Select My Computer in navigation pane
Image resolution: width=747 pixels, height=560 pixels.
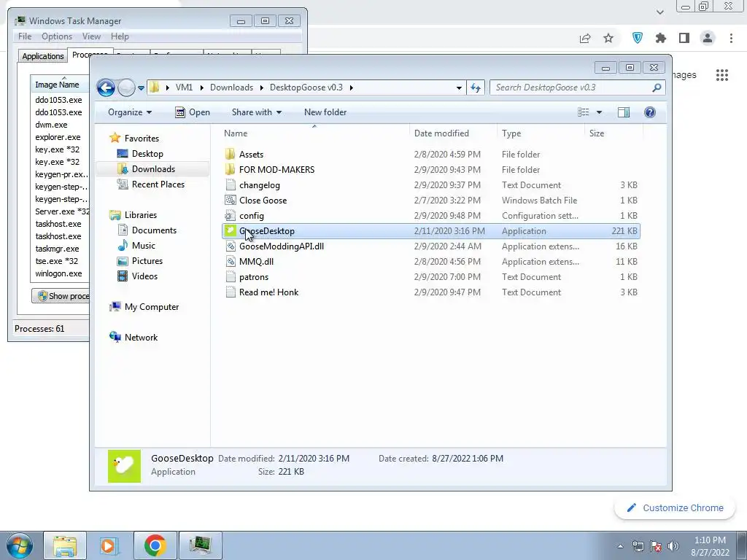pos(152,307)
